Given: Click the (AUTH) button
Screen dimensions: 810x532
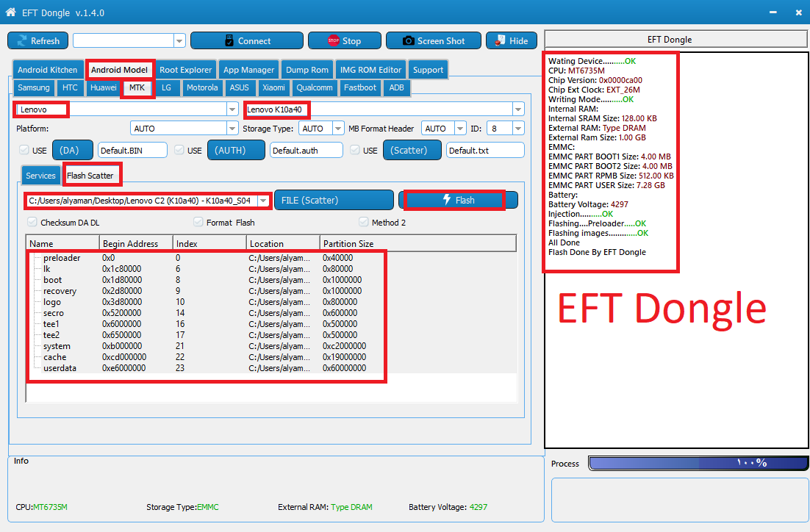Looking at the screenshot, I should point(236,151).
